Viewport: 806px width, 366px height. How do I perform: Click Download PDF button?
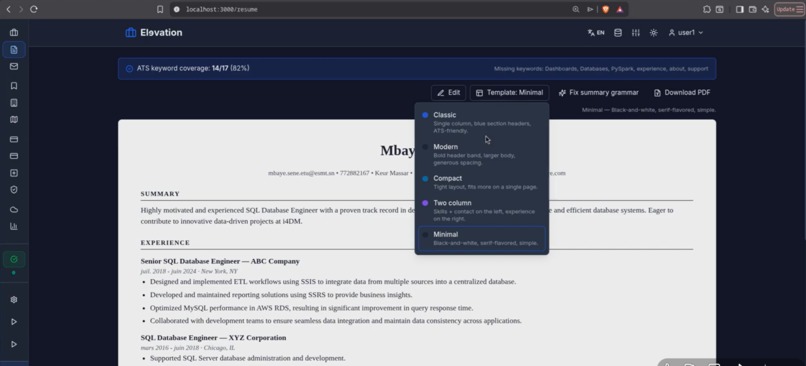click(x=682, y=93)
